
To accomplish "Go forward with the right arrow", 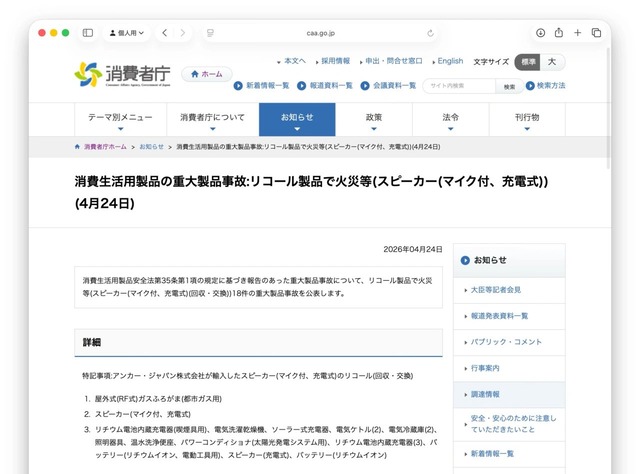I will (x=182, y=33).
